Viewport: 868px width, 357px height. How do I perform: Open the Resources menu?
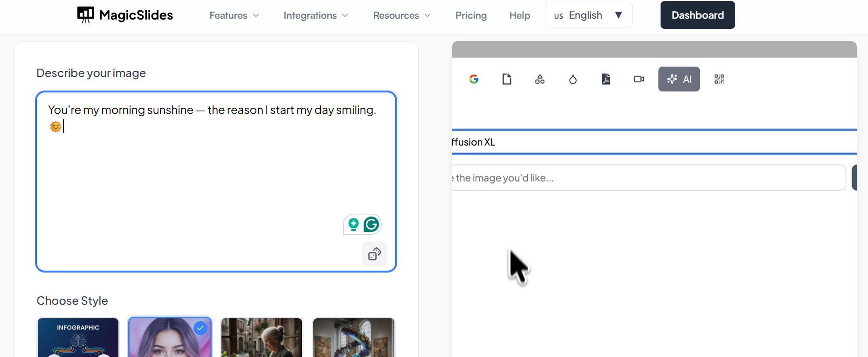coord(401,15)
